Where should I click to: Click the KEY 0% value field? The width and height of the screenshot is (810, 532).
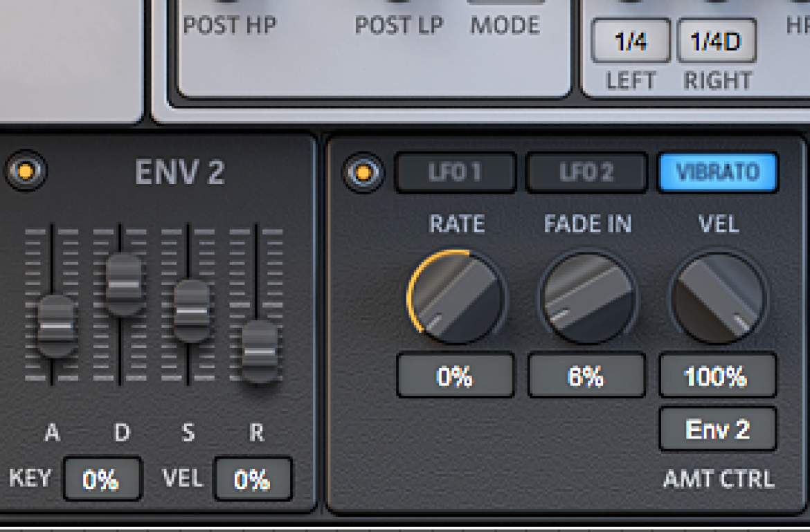pyautogui.click(x=102, y=479)
